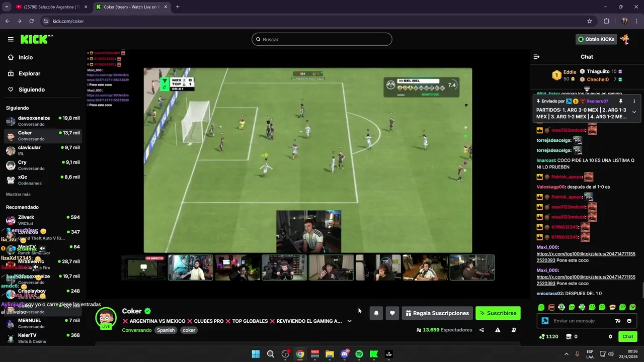Insert the first green emote in quick row
This screenshot has width=644, height=362.
point(541,307)
